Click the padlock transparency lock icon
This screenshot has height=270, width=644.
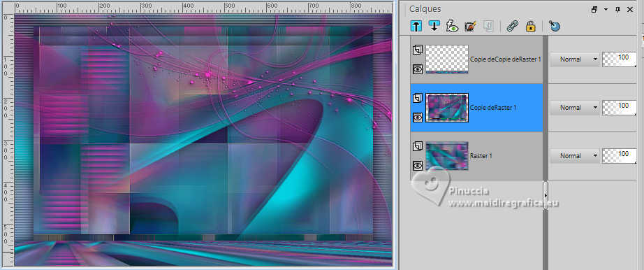pos(531,27)
